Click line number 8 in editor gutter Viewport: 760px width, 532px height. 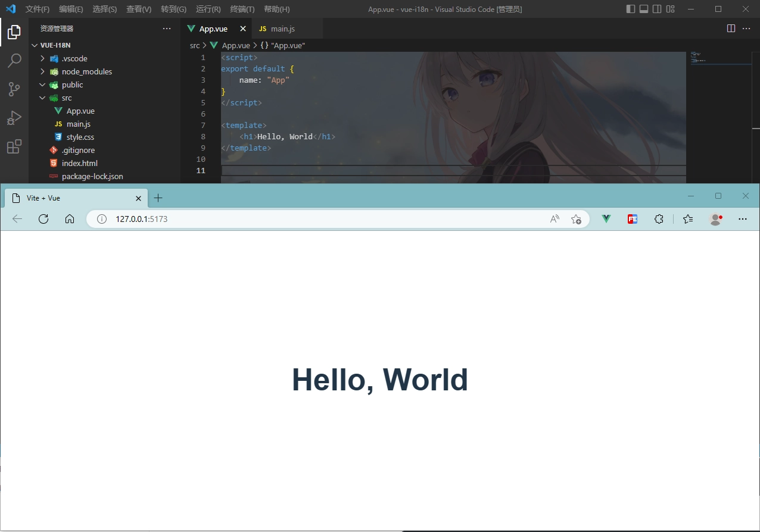coord(203,136)
